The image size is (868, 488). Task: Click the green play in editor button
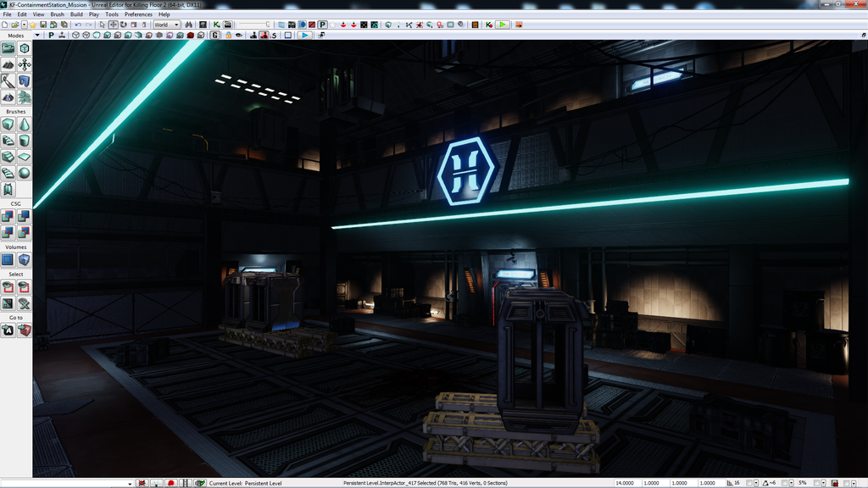[502, 25]
